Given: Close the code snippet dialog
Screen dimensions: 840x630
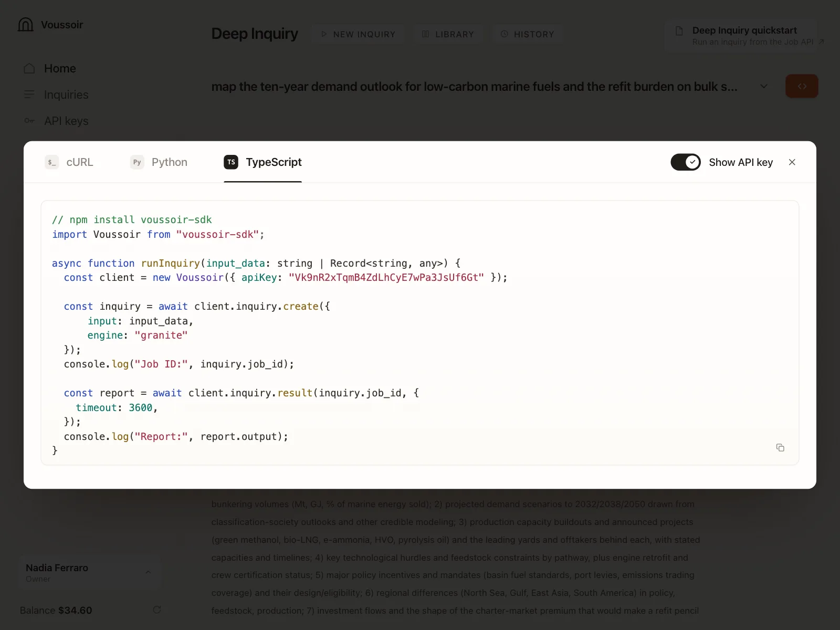Looking at the screenshot, I should 792,162.
